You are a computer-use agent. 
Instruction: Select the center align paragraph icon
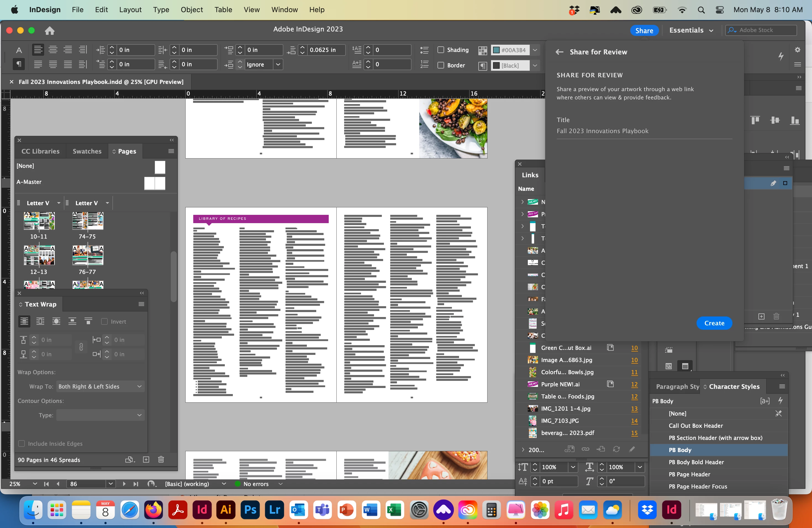(53, 50)
